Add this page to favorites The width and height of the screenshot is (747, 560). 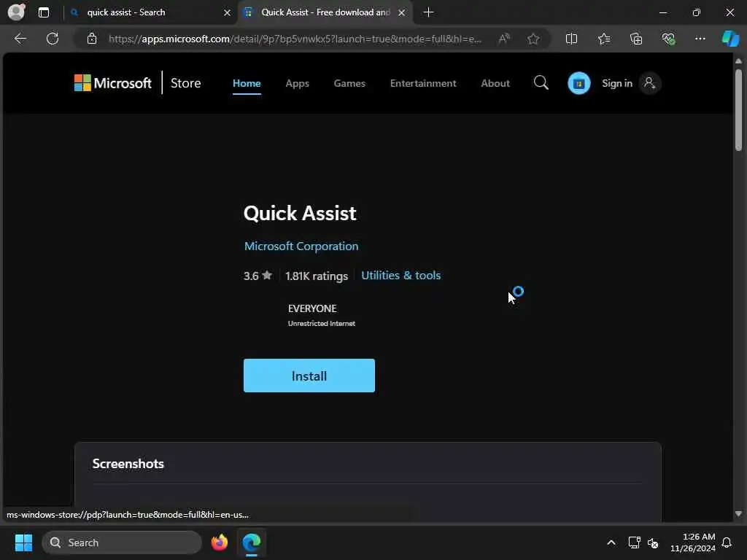[x=533, y=39]
